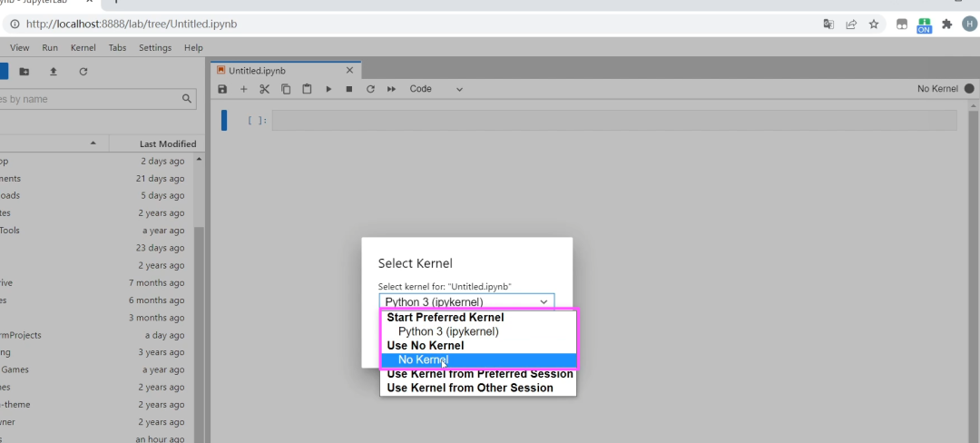Upload files using the upload arrow icon
The width and height of the screenshot is (980, 443).
[x=54, y=71]
